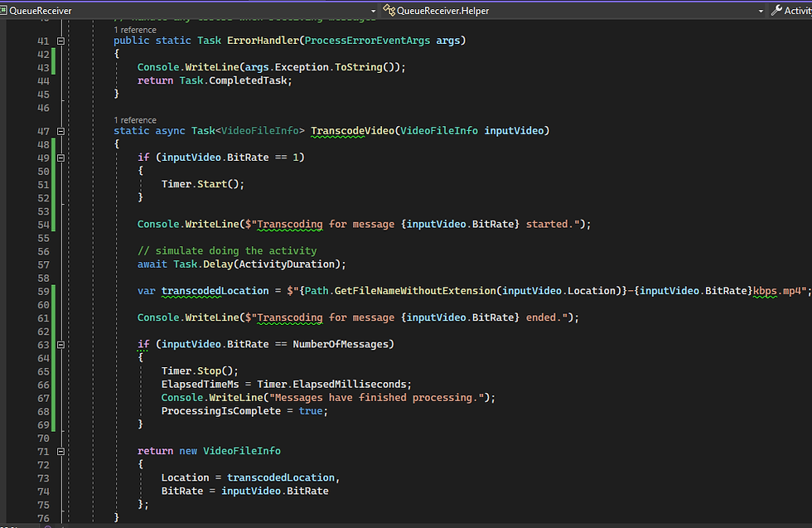
Task: Click 'Location' property on line 73
Action: (x=185, y=477)
